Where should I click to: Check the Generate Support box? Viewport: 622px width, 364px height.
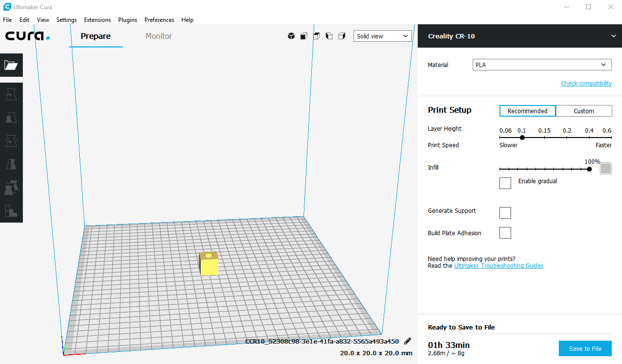click(x=505, y=213)
